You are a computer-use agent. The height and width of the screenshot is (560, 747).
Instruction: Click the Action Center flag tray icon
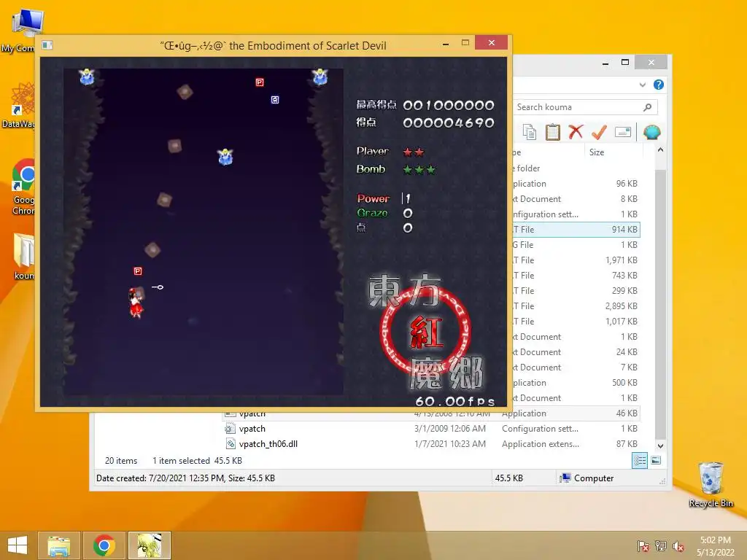[x=643, y=546]
